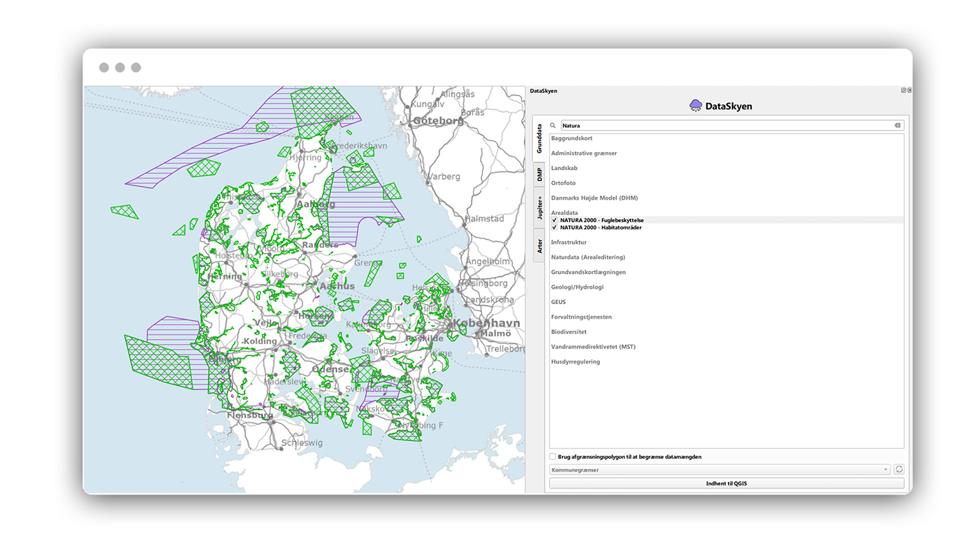The width and height of the screenshot is (980, 552).
Task: Uncheck NATURA 2000 - Habitatområder layer
Action: point(554,228)
